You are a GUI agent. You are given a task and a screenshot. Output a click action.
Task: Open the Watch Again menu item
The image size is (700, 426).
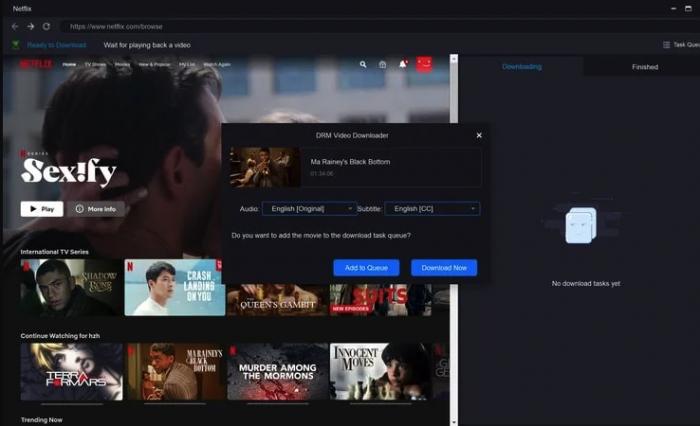217,65
